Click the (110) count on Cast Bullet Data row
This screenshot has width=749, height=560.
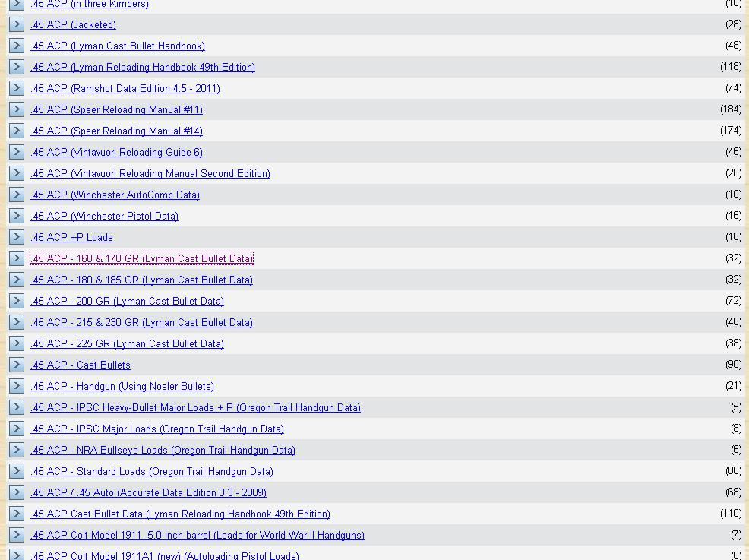(x=731, y=513)
